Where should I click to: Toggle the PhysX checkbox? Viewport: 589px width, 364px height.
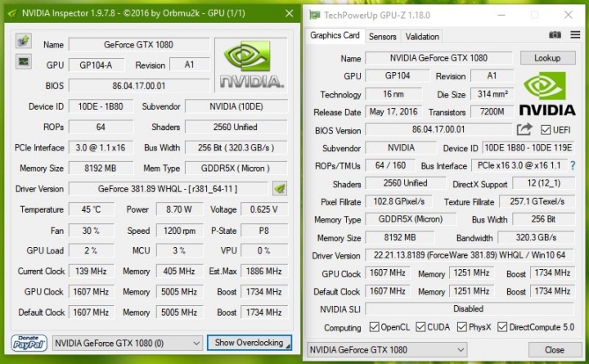click(x=461, y=327)
